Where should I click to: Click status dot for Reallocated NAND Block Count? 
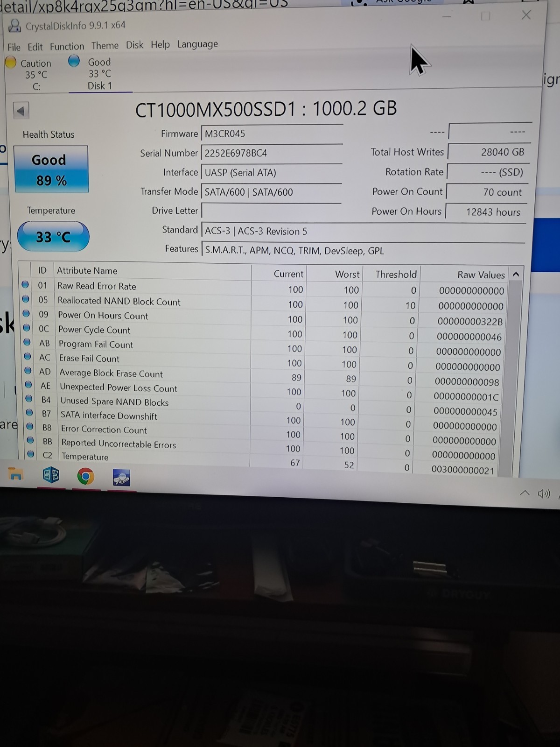[x=26, y=299]
